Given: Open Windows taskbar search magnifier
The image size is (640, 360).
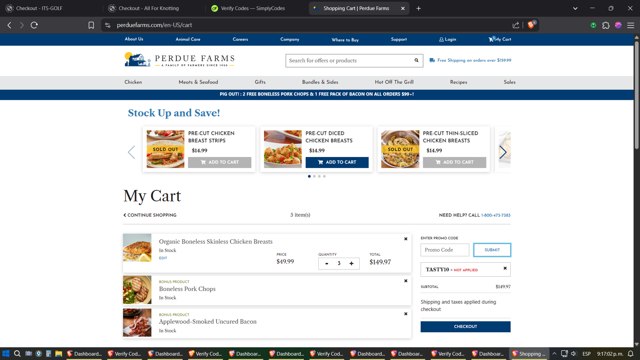Looking at the screenshot, I should tap(17, 353).
